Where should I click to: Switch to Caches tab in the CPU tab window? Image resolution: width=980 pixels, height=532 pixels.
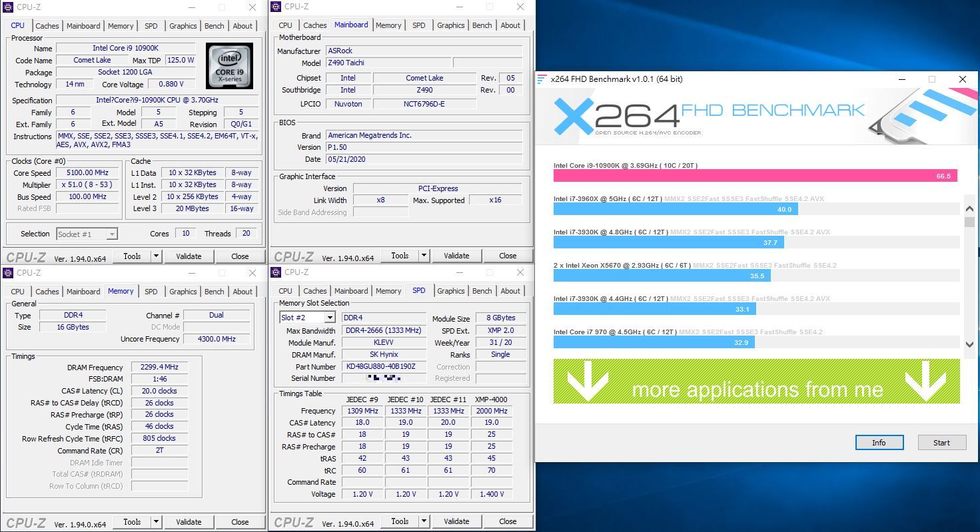47,26
